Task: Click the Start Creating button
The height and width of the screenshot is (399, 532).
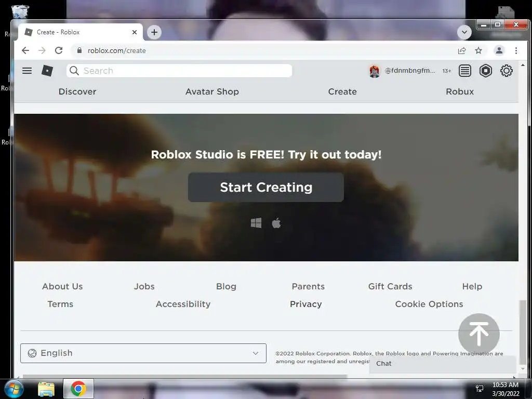Action: point(266,187)
